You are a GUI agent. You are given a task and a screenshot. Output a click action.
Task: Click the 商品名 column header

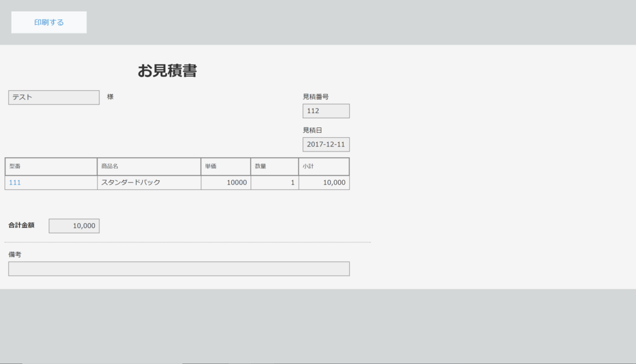tap(149, 166)
